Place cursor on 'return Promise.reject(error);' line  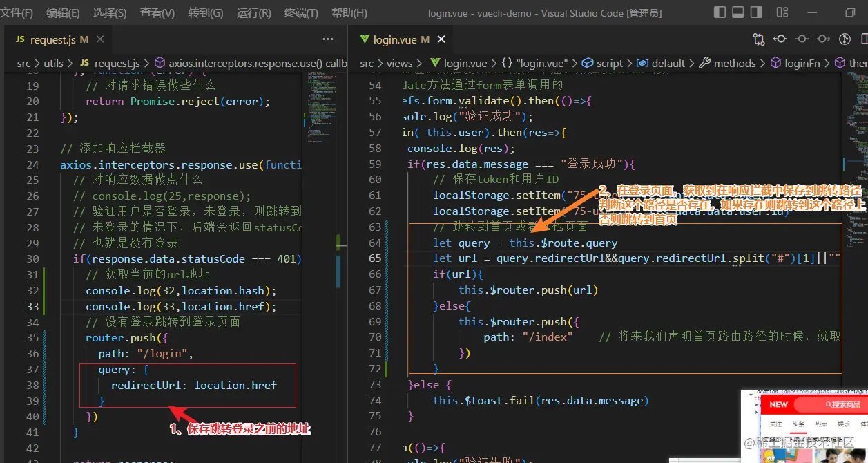[x=177, y=101]
